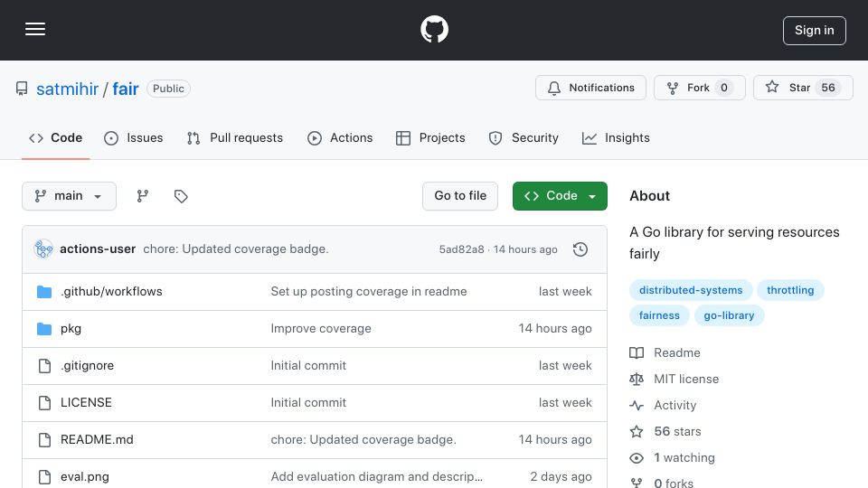The height and width of the screenshot is (488, 868).
Task: Click the LICENSE file icon
Action: pos(44,403)
